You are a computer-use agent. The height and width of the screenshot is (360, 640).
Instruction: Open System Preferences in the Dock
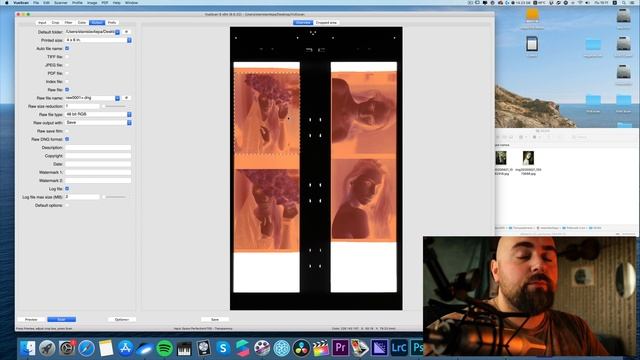coord(67,348)
